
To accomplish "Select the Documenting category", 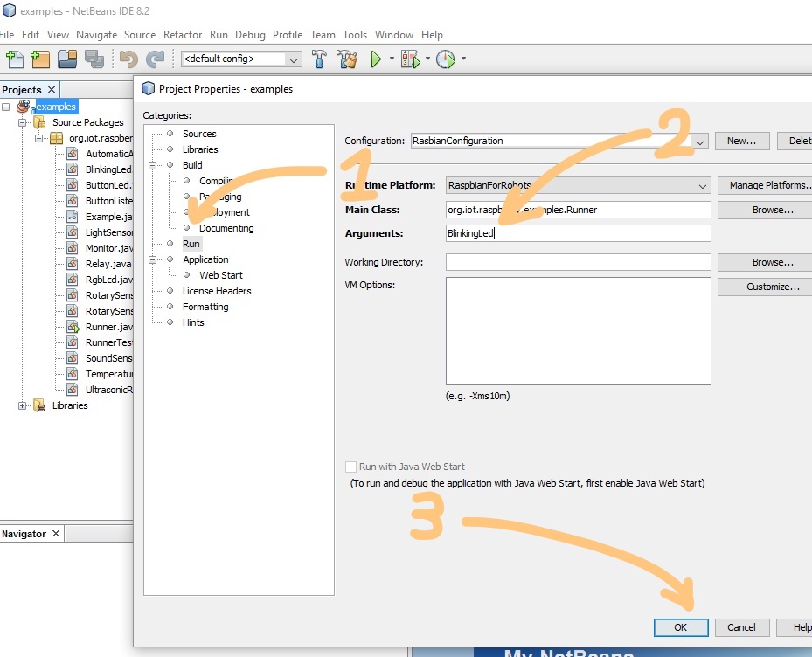I will [x=226, y=228].
